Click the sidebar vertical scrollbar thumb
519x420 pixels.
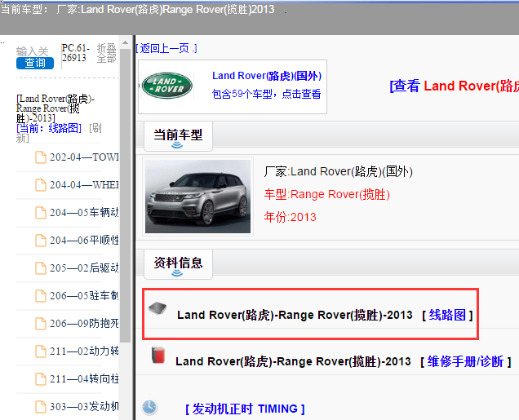click(x=125, y=196)
